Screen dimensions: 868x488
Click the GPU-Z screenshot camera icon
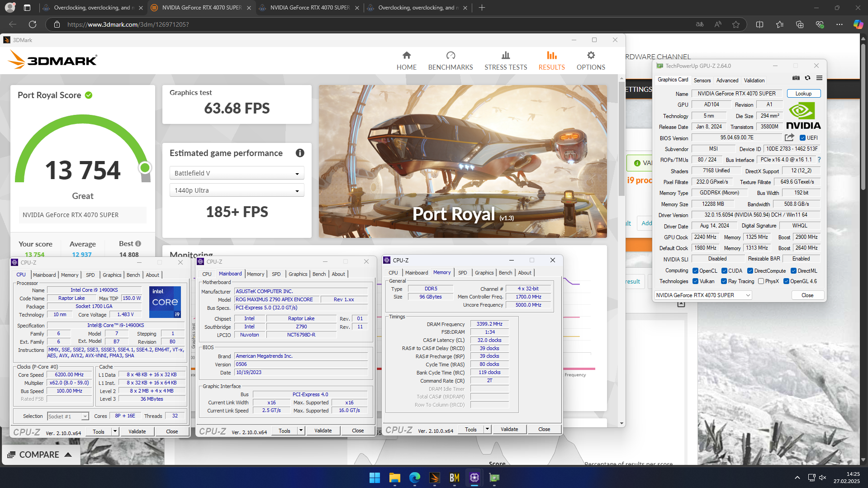tap(796, 78)
